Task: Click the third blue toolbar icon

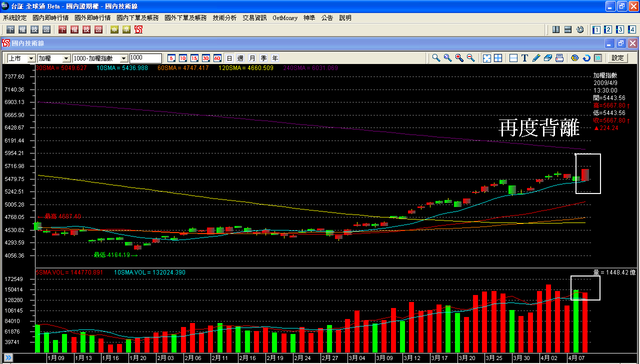Action: (x=35, y=30)
